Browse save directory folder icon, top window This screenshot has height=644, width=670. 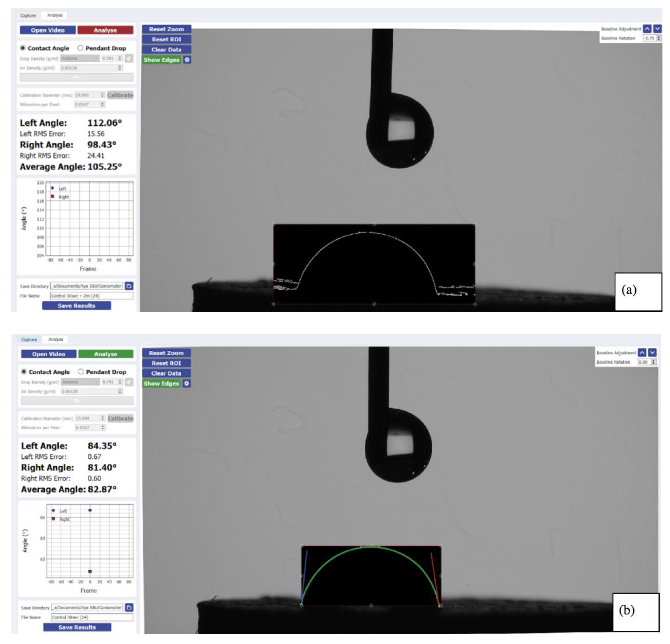(129, 286)
